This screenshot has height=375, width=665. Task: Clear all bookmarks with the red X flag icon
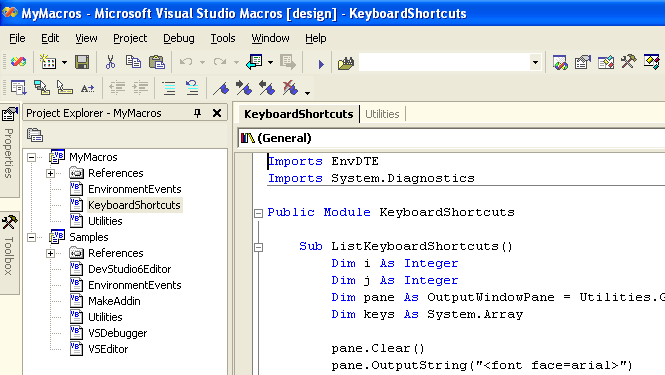click(x=290, y=88)
